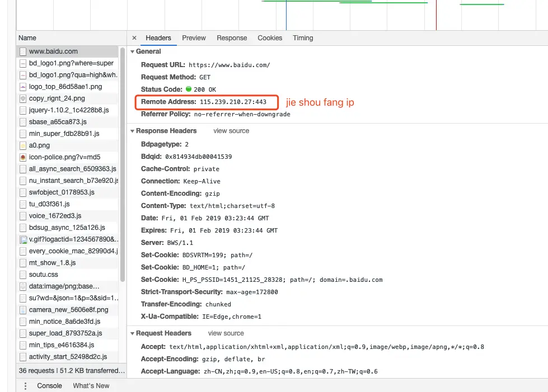Open the Console drawer tab
This screenshot has height=392, width=548.
click(x=49, y=386)
